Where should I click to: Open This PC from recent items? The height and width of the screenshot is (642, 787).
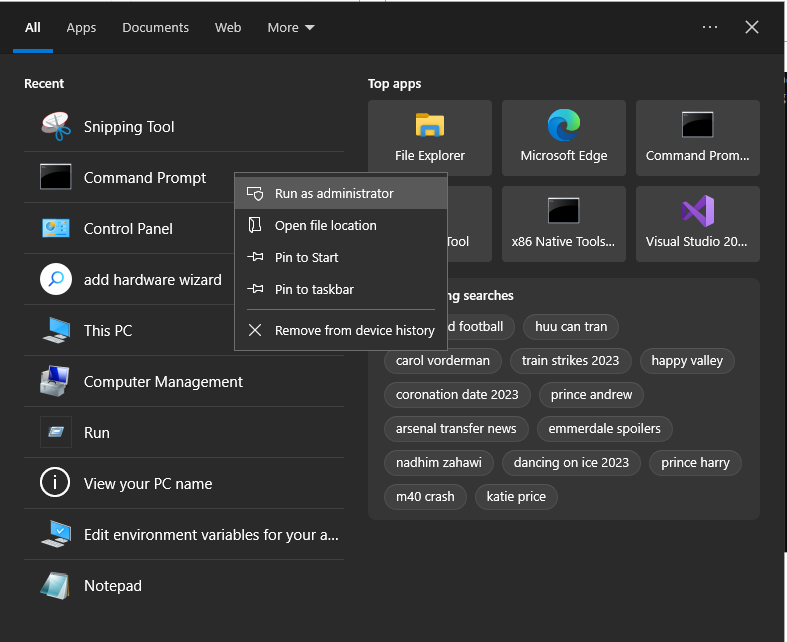point(108,331)
